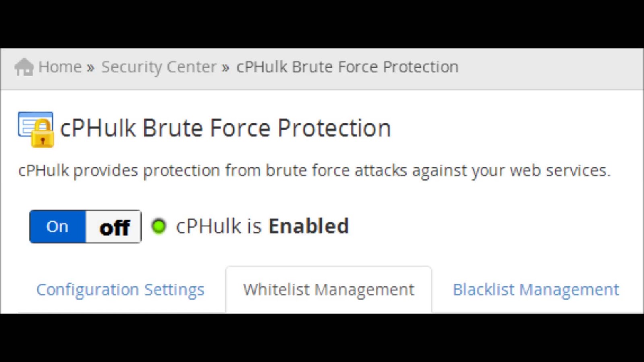Click the cPHulk padlock page icon
644x362 pixels.
(36, 130)
